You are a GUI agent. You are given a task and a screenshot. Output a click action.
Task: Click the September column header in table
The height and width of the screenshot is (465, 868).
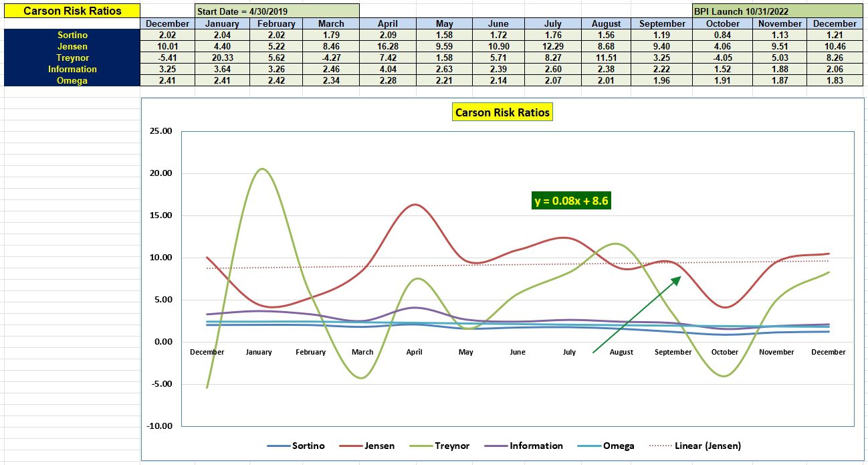tap(663, 23)
